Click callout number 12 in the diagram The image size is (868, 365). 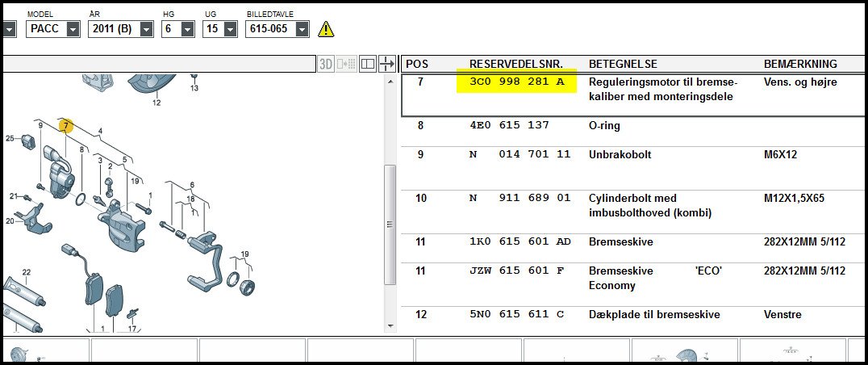click(x=156, y=103)
